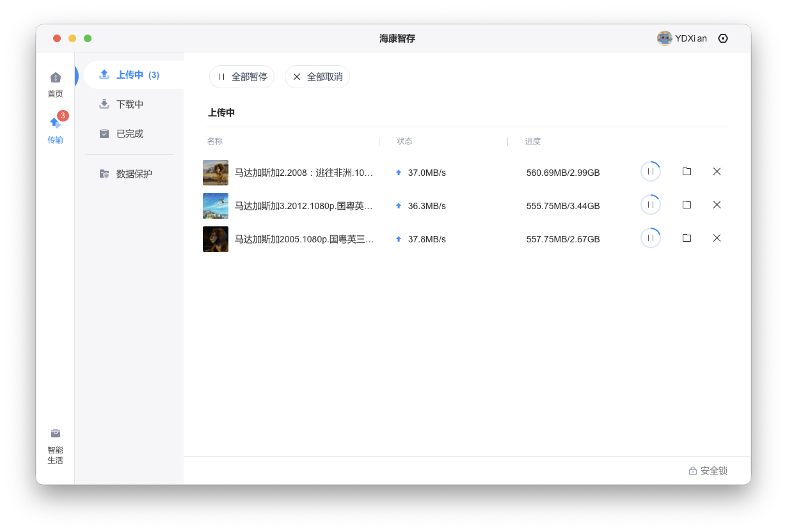Viewport: 787px width, 532px height.
Task: Cancel the 马达加斯加2.2008 upload
Action: (x=717, y=171)
